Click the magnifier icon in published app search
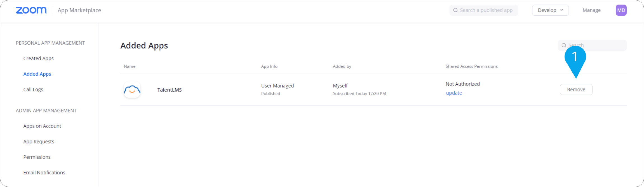This screenshot has height=187, width=644. click(x=455, y=10)
